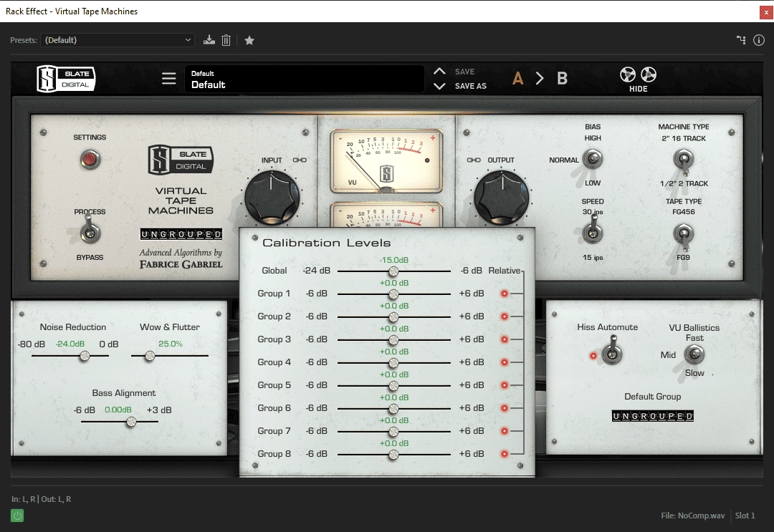This screenshot has width=774, height=532.
Task: Toggle the Hiss Automute switch
Action: pyautogui.click(x=612, y=351)
